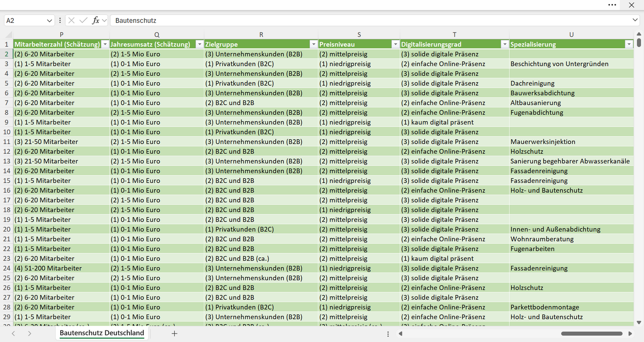Open the Spezialisierung filter dropdown
The image size is (644, 342).
(629, 44)
